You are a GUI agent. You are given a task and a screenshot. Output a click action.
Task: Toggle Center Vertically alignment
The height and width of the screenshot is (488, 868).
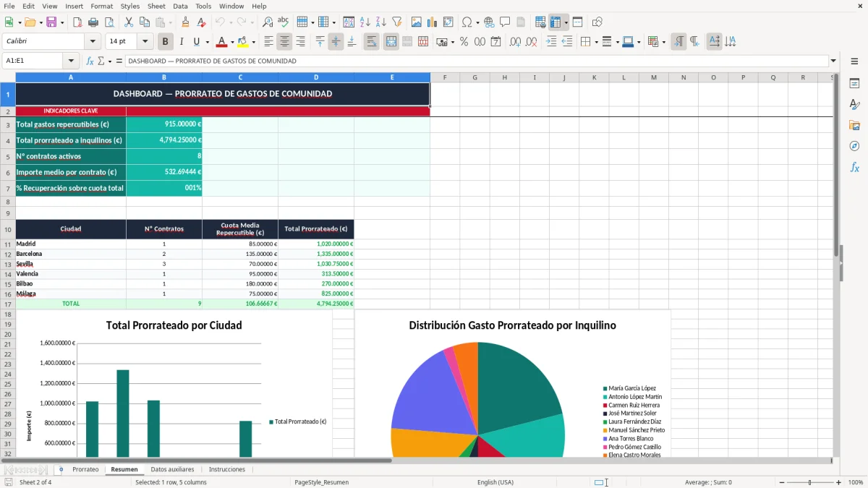336,42
